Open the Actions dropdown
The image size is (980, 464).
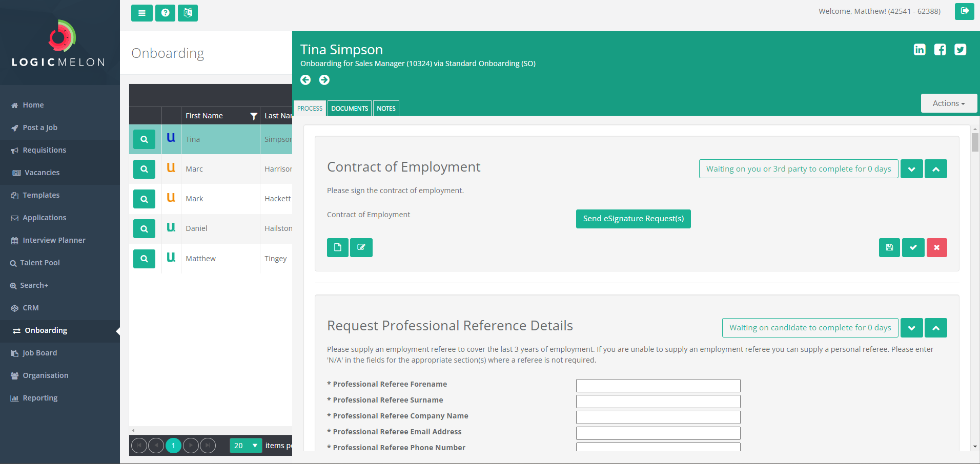[948, 103]
